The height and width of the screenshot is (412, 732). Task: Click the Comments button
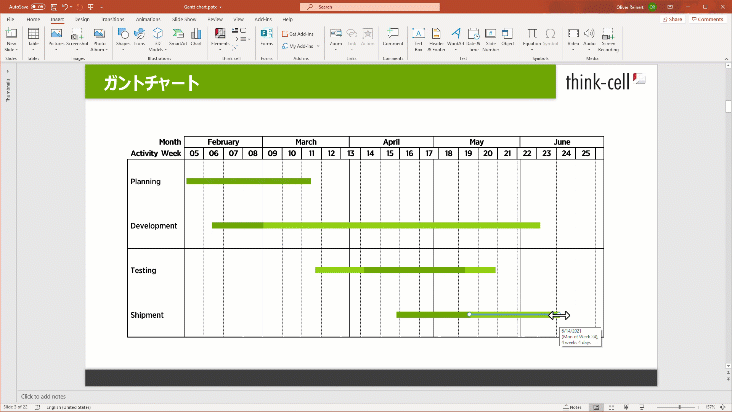click(x=707, y=19)
